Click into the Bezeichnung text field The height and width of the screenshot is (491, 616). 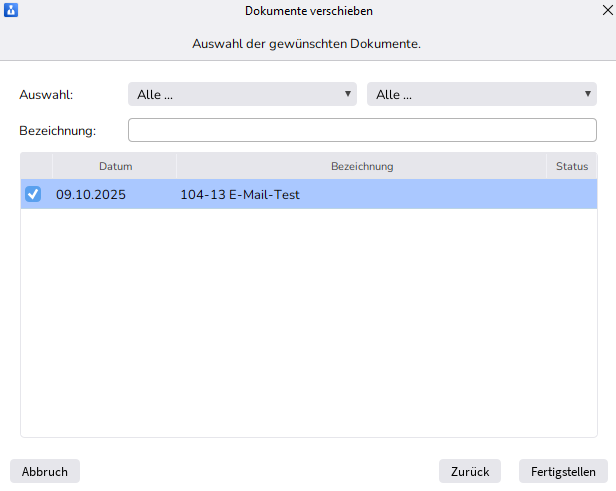pyautogui.click(x=362, y=130)
